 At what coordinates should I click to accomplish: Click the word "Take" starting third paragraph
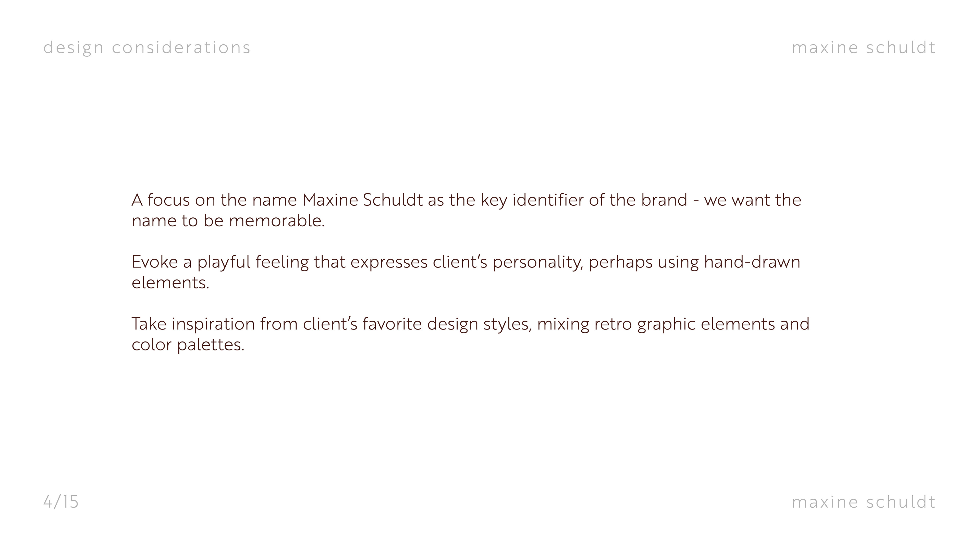click(x=149, y=324)
